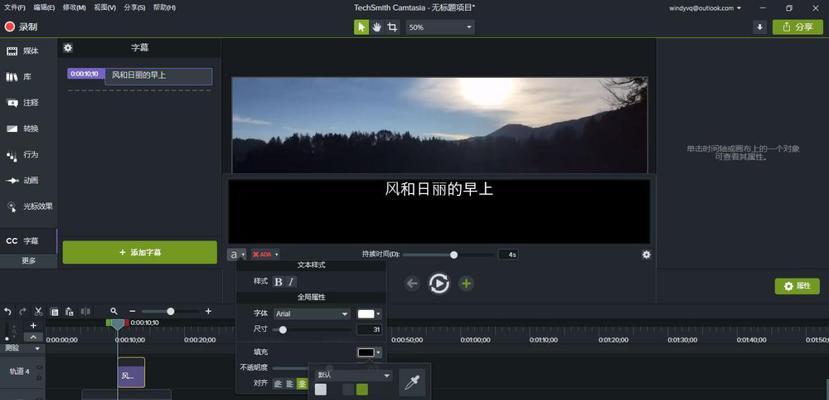
Task: Click the 持续时间 duration slider
Action: point(448,255)
